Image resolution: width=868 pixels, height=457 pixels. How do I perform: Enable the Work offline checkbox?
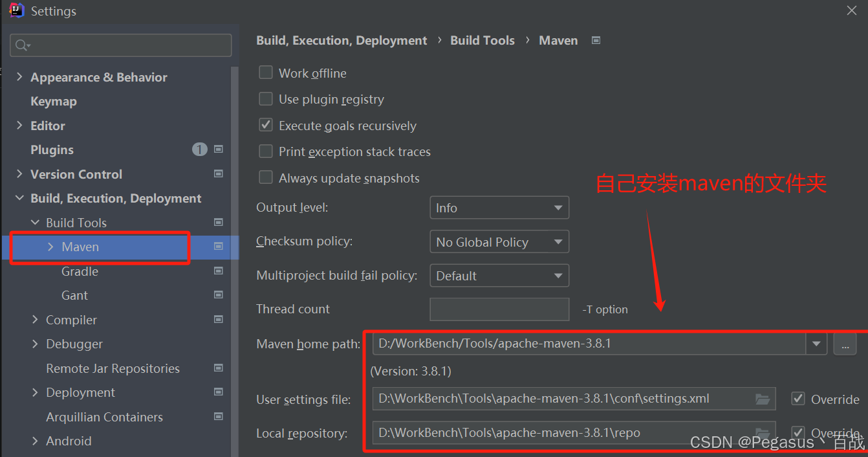(x=265, y=72)
